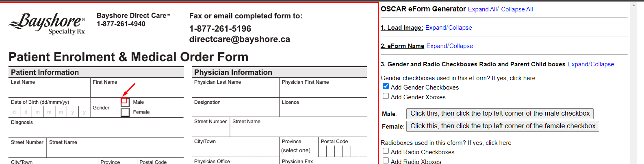Enable Add Radio Checkboxes option
Screen dimensions: 644x164
click(x=386, y=151)
